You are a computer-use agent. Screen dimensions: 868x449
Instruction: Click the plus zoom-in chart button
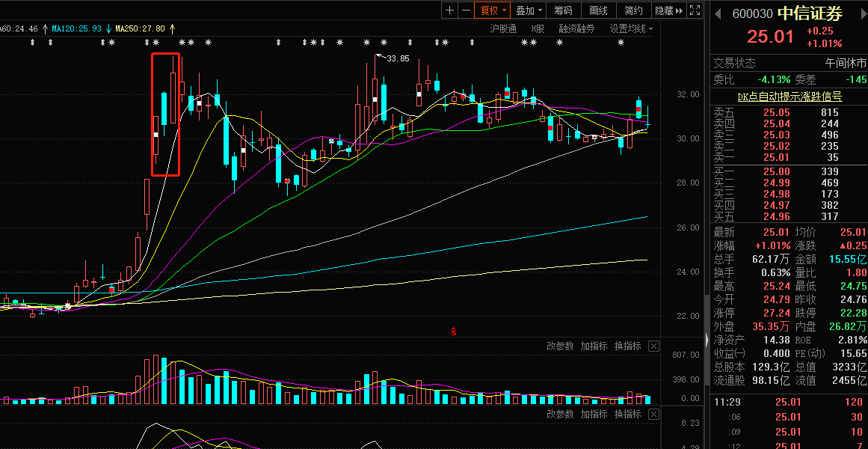pos(449,10)
